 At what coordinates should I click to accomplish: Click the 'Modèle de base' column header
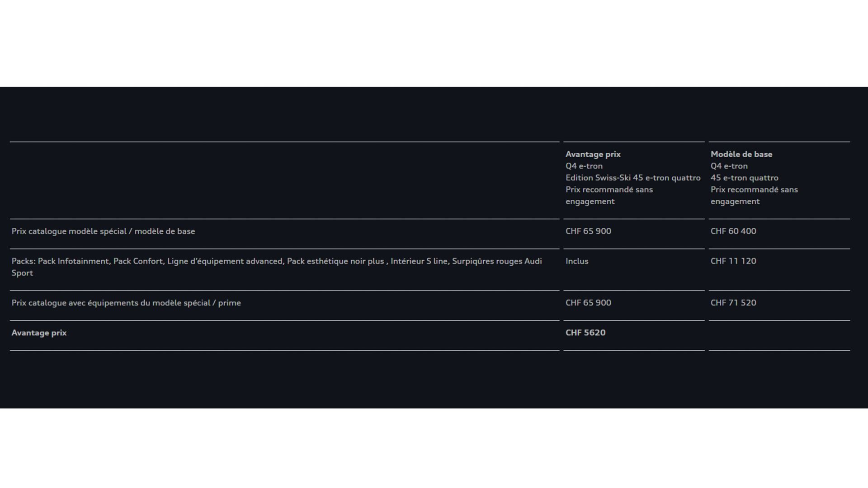click(741, 154)
